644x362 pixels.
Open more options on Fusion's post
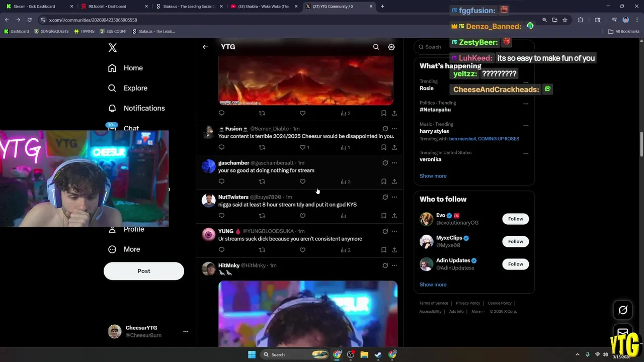coord(394,129)
